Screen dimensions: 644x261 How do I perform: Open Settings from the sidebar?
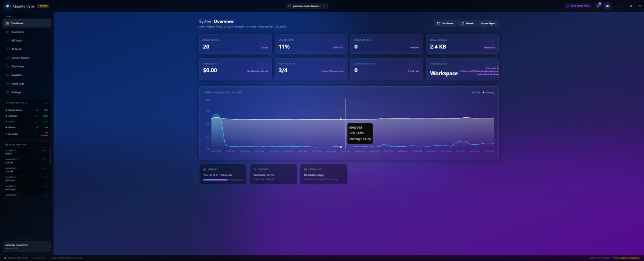[27, 92]
